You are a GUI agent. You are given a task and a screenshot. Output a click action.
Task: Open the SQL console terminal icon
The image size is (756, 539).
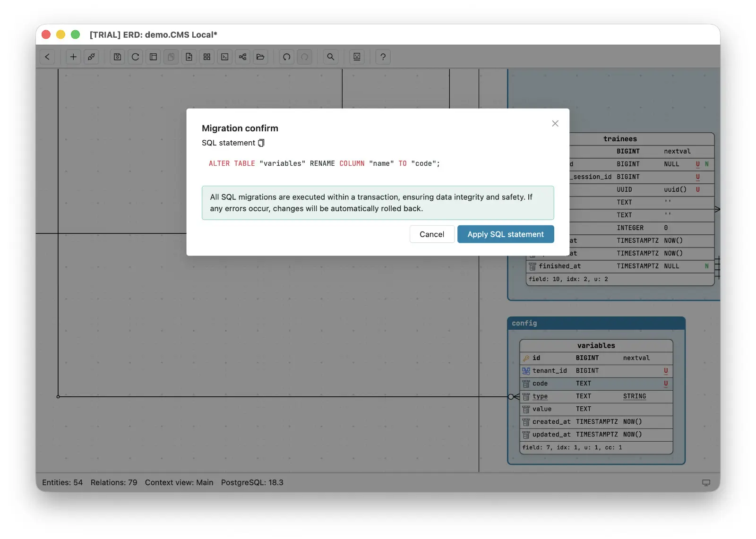225,57
